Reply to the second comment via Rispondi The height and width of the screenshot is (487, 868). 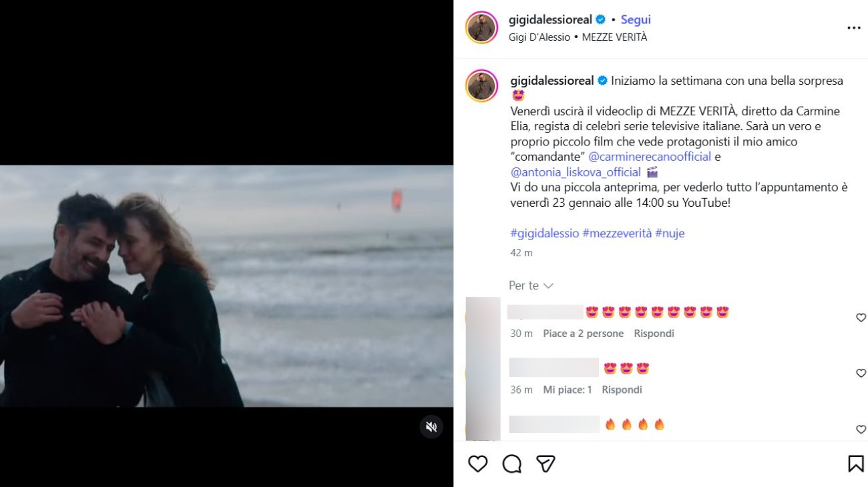click(x=622, y=390)
